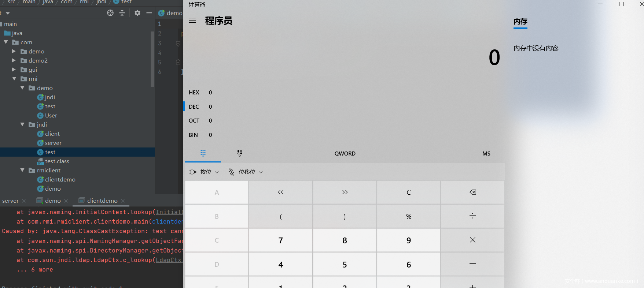Open the 位移位 bit shift dropdown

246,172
